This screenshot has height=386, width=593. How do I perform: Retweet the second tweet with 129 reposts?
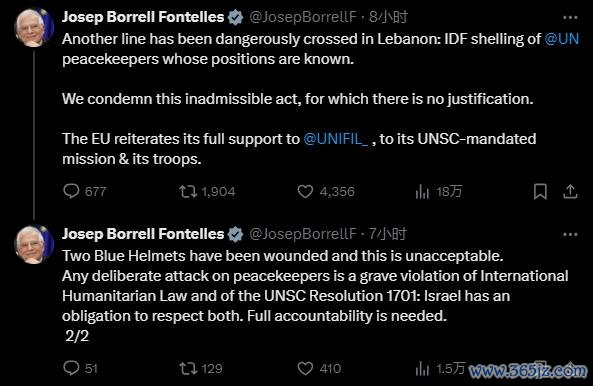click(x=188, y=368)
